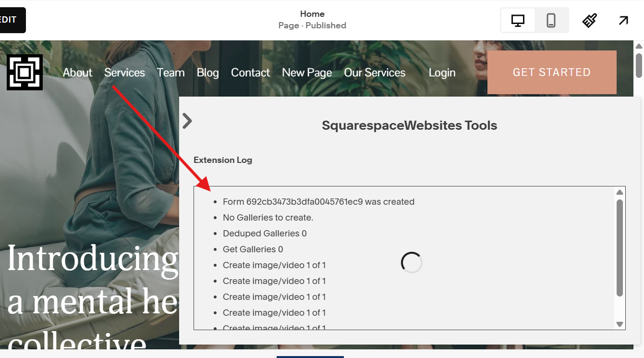Click the site logo
644x358 pixels.
coord(24,72)
